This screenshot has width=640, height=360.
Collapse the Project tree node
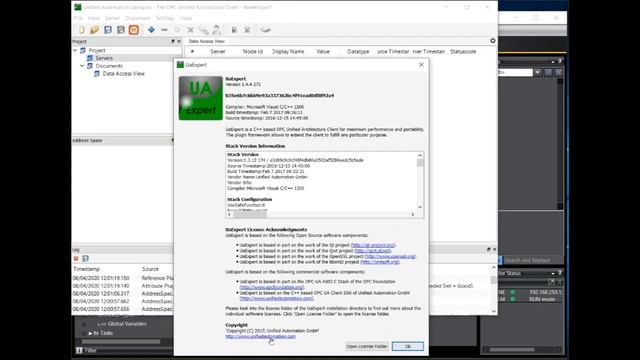point(76,50)
